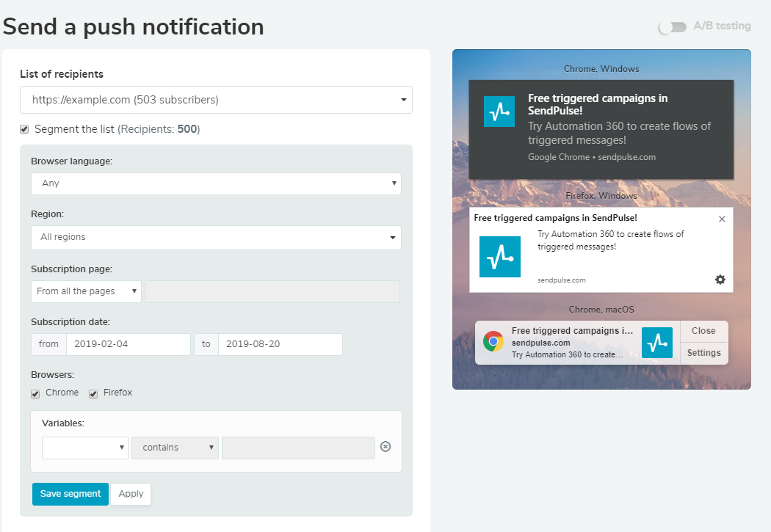Click the Chrome Windows notification title
771x532 pixels.
tap(598, 105)
